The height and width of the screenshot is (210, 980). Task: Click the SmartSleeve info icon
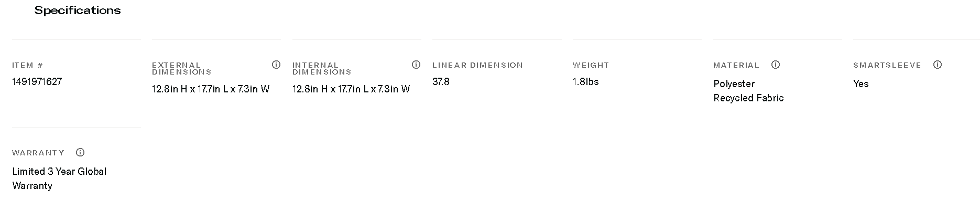click(938, 65)
